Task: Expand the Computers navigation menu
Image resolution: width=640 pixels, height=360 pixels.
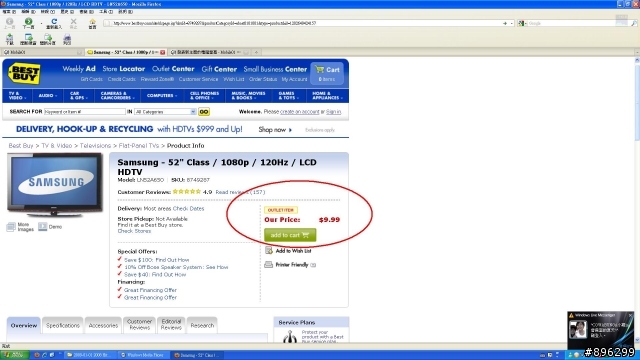Action: click(162, 96)
